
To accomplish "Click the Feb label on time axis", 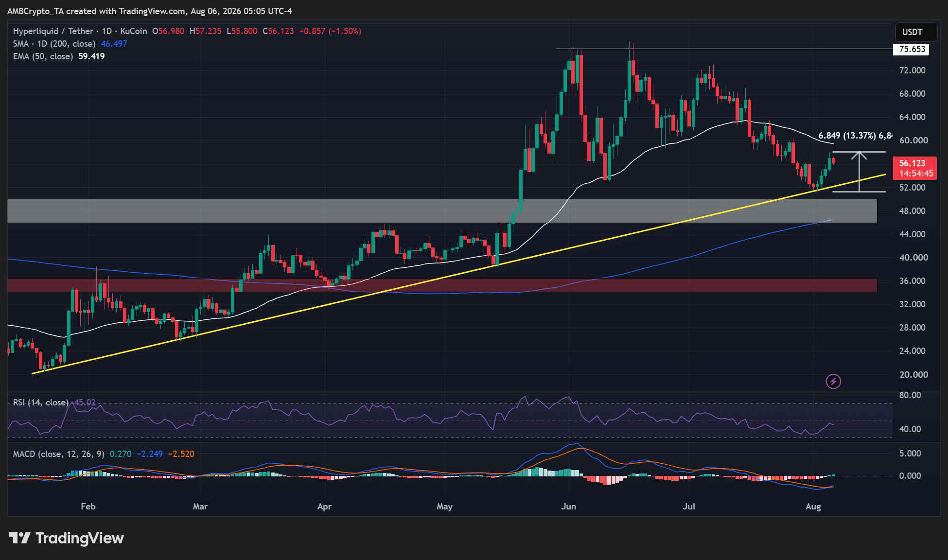I will [x=88, y=507].
